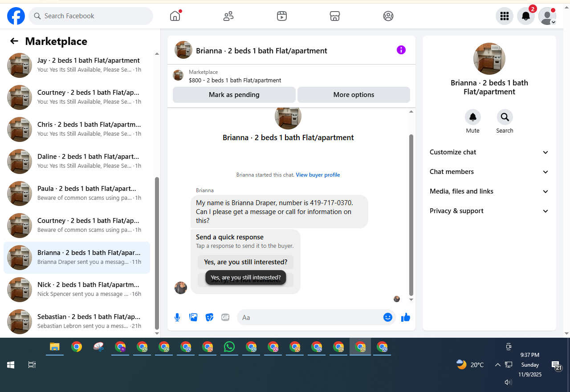Click the taskbar volume speaker icon
Screen dimensions: 570x392
(508, 382)
